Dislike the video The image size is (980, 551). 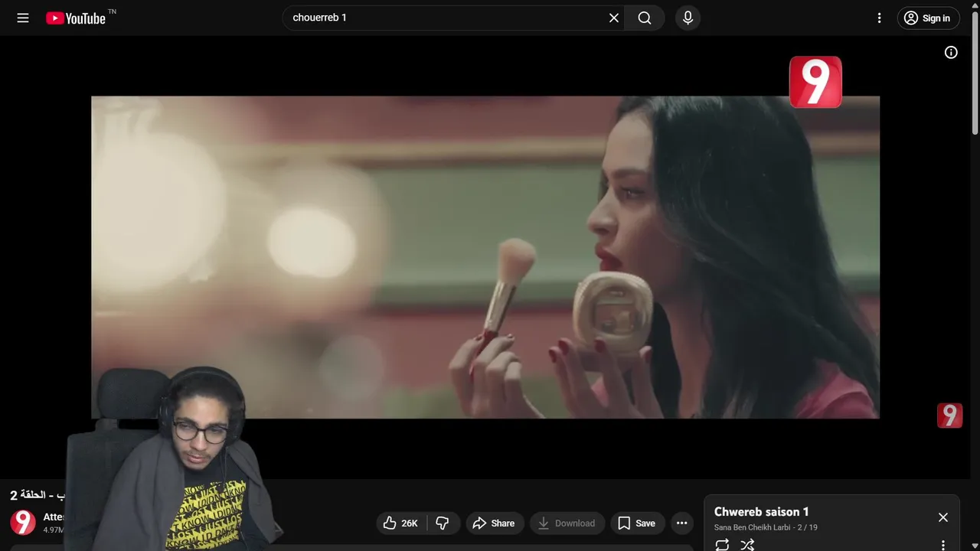(443, 523)
